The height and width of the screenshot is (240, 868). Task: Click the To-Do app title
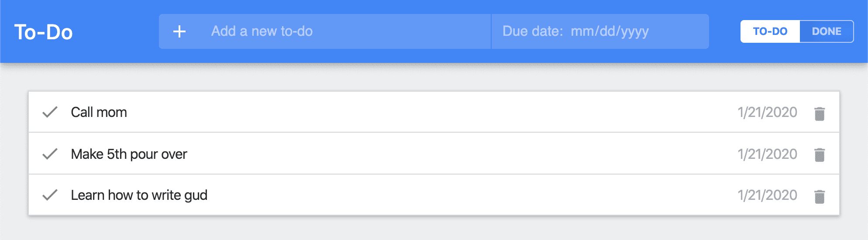click(x=44, y=32)
